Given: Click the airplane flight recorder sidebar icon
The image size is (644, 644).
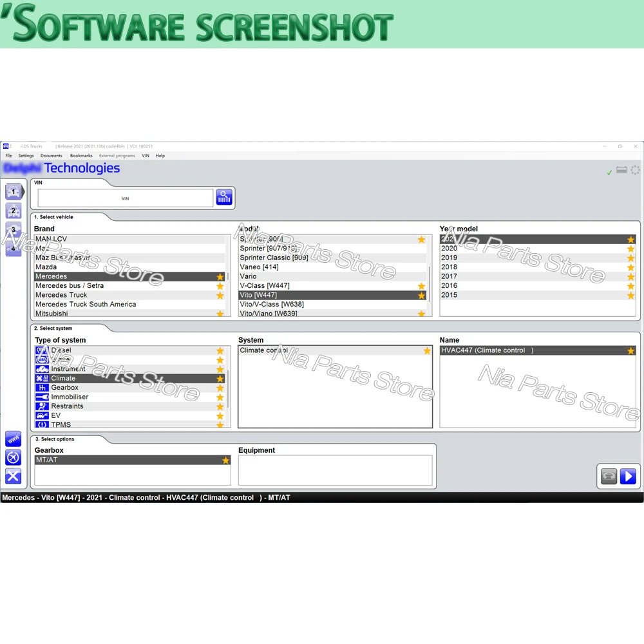Looking at the screenshot, I should [13, 457].
